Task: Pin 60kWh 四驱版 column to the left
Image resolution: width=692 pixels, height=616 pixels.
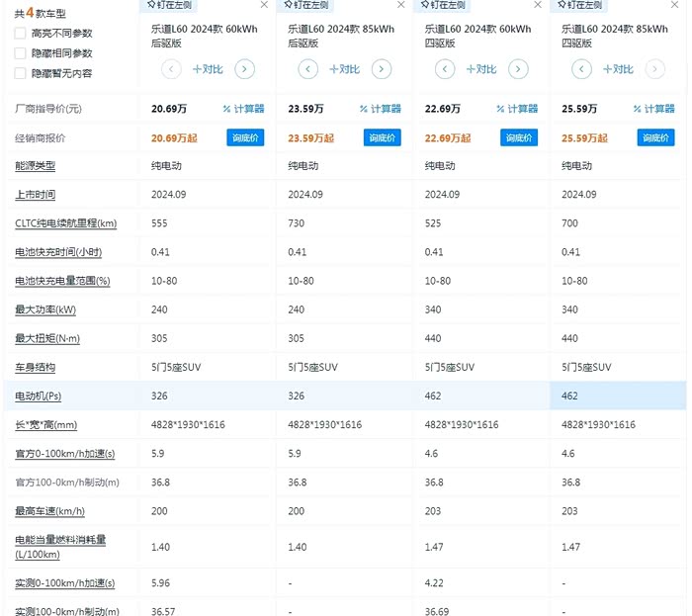Action: pyautogui.click(x=443, y=5)
